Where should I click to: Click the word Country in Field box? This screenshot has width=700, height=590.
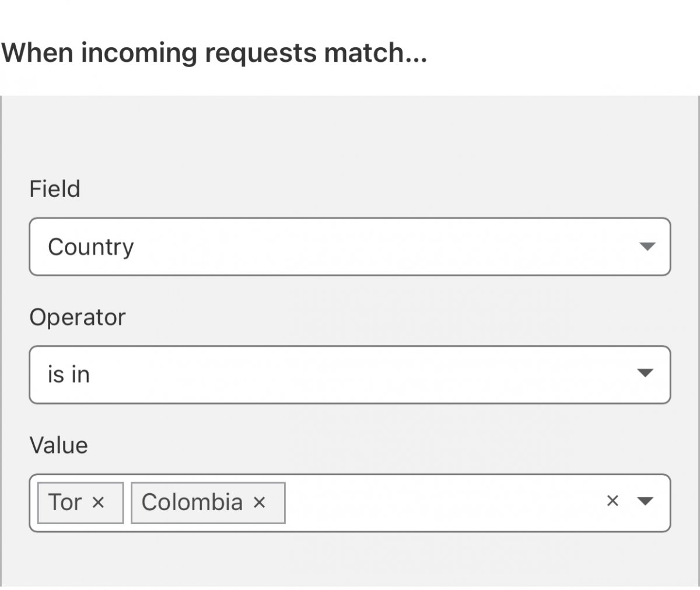tap(91, 247)
